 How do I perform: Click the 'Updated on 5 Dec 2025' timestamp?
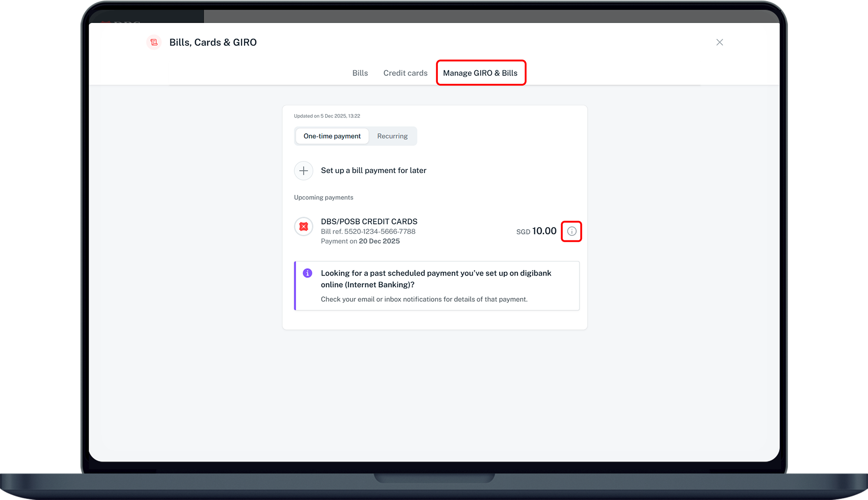pos(327,116)
